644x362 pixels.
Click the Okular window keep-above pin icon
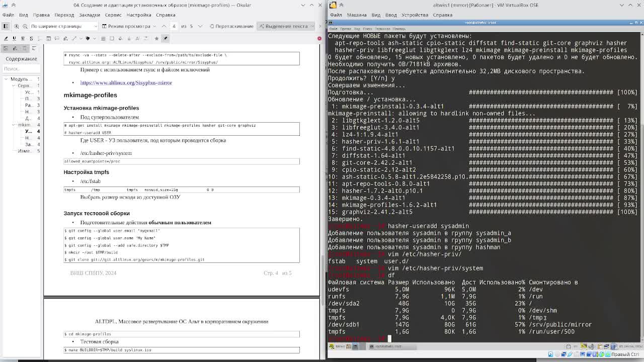coord(13,5)
